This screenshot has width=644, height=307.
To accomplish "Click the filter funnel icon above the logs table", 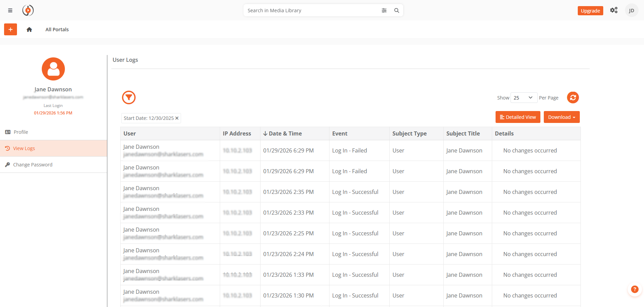I will click(129, 97).
